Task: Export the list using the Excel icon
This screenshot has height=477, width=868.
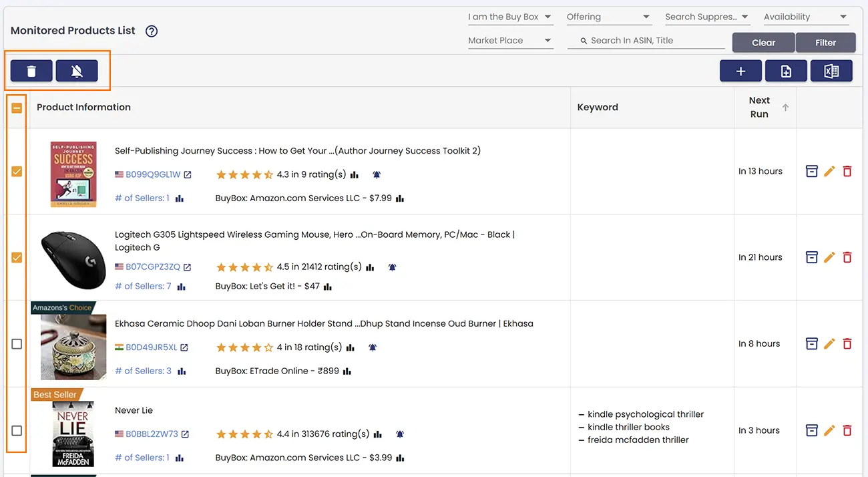Action: [x=831, y=70]
